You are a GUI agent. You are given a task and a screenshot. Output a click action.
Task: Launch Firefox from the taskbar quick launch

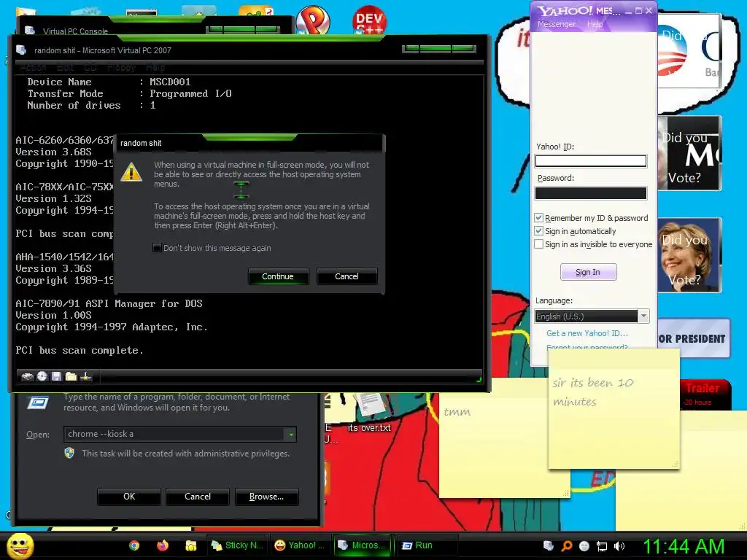(x=163, y=545)
